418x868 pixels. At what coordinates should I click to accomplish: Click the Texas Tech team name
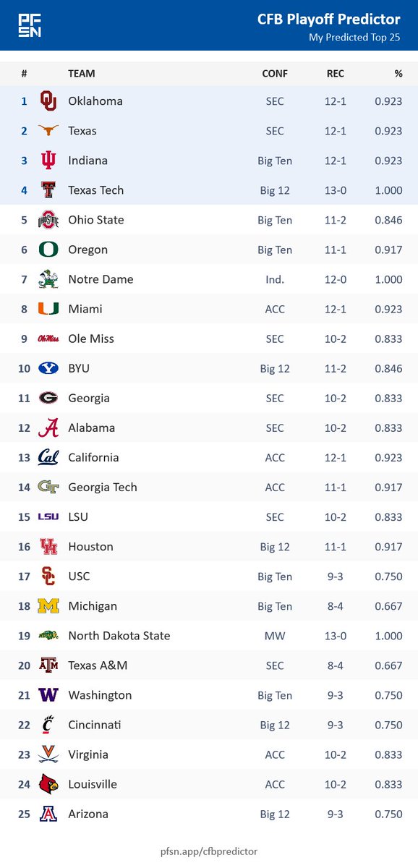96,190
